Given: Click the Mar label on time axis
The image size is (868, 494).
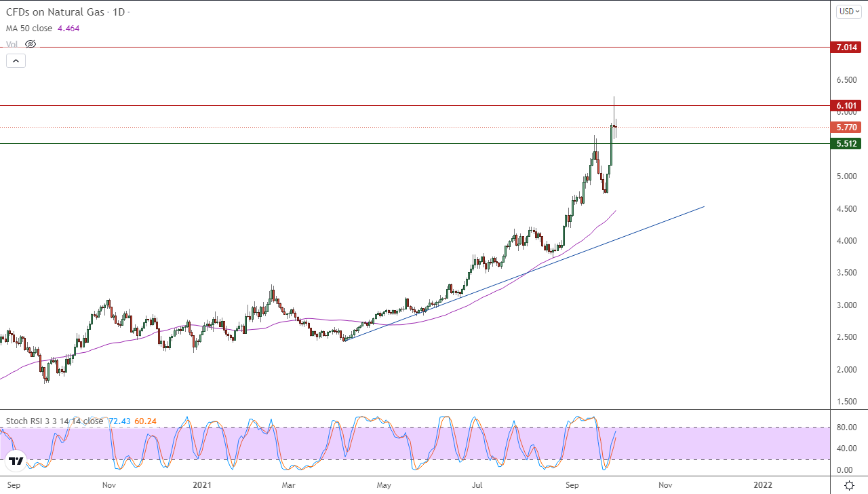Looking at the screenshot, I should tap(289, 485).
